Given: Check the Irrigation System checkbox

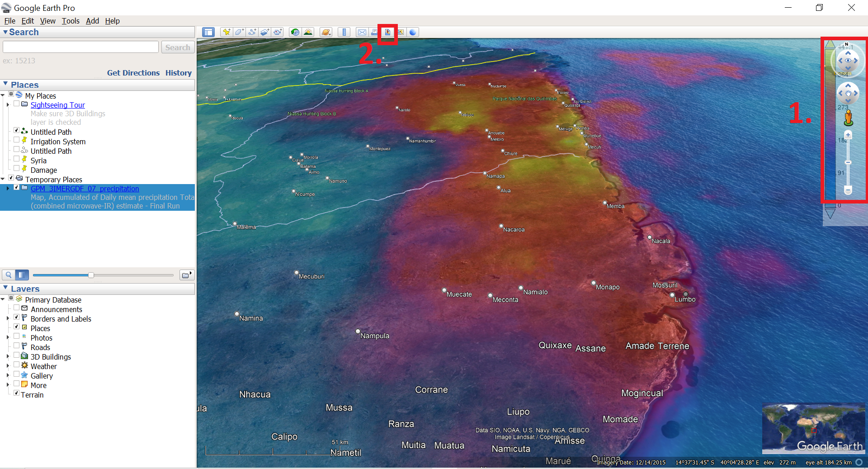Looking at the screenshot, I should (x=17, y=140).
